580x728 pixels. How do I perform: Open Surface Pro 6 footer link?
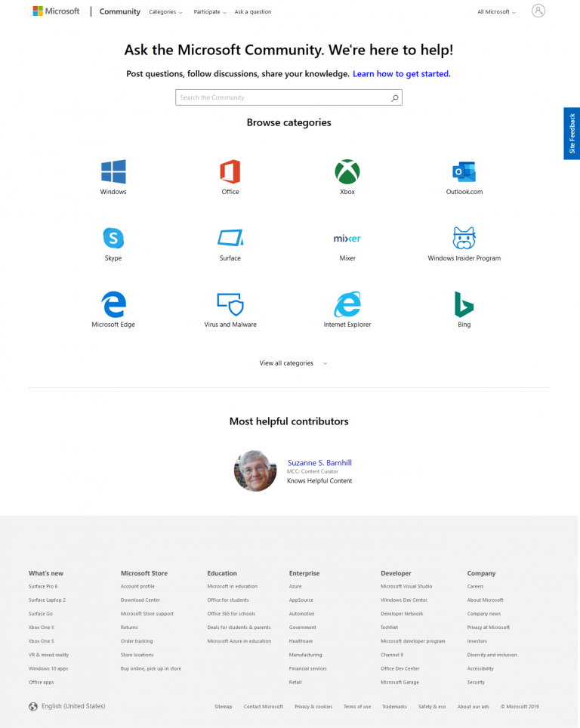pos(43,586)
